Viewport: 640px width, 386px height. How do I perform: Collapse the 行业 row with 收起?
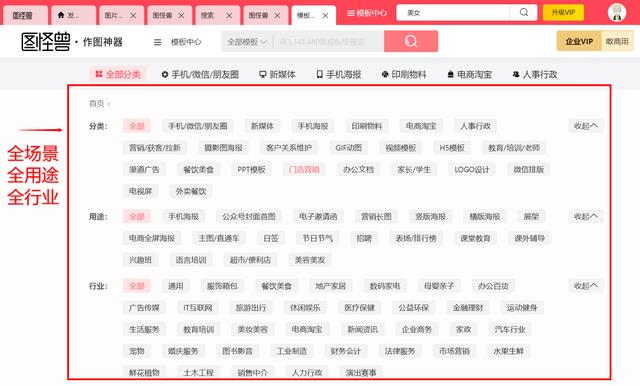(586, 286)
